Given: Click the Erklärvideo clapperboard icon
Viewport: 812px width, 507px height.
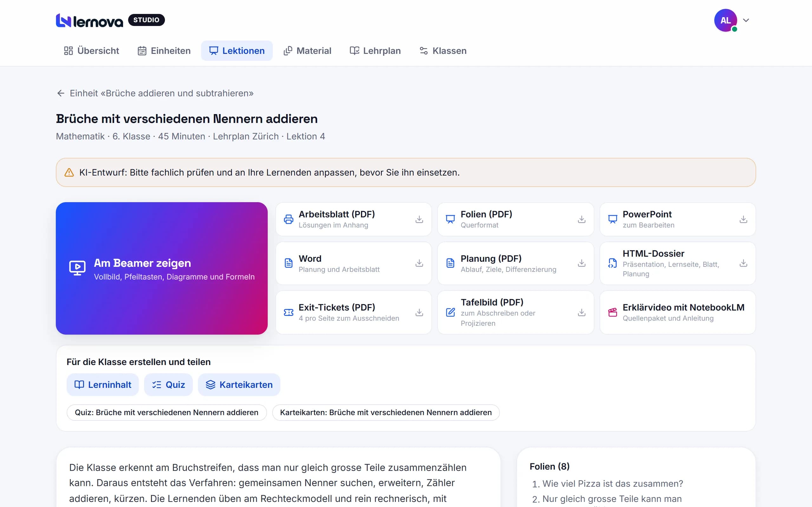Looking at the screenshot, I should click(x=612, y=312).
